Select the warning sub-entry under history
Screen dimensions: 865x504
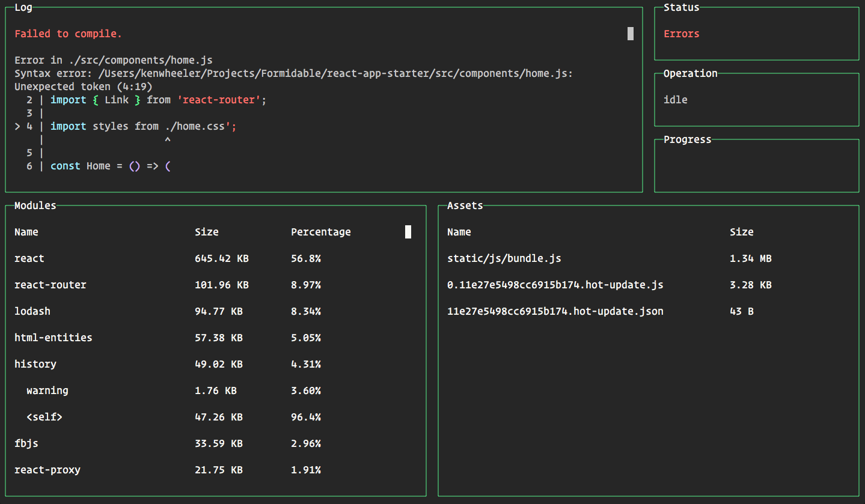coord(47,390)
